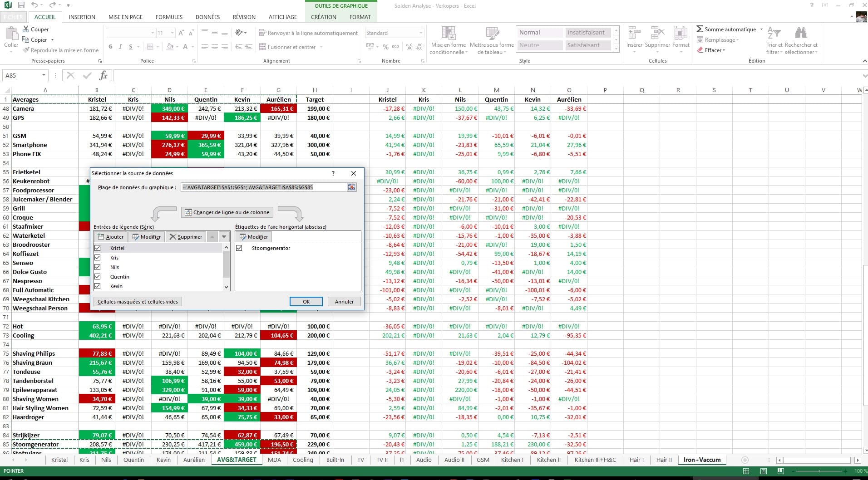Click Somme automatique sigma icon

(x=700, y=29)
